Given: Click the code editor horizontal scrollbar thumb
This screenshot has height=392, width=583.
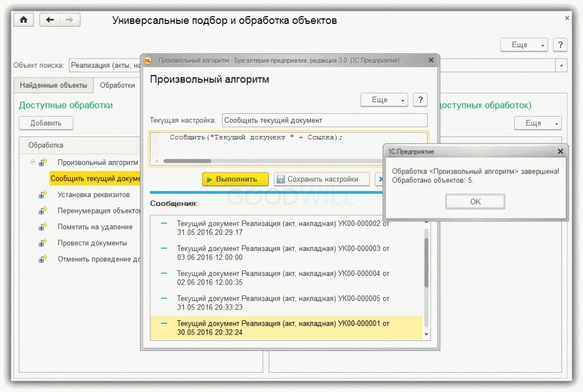Looking at the screenshot, I should pos(187,161).
